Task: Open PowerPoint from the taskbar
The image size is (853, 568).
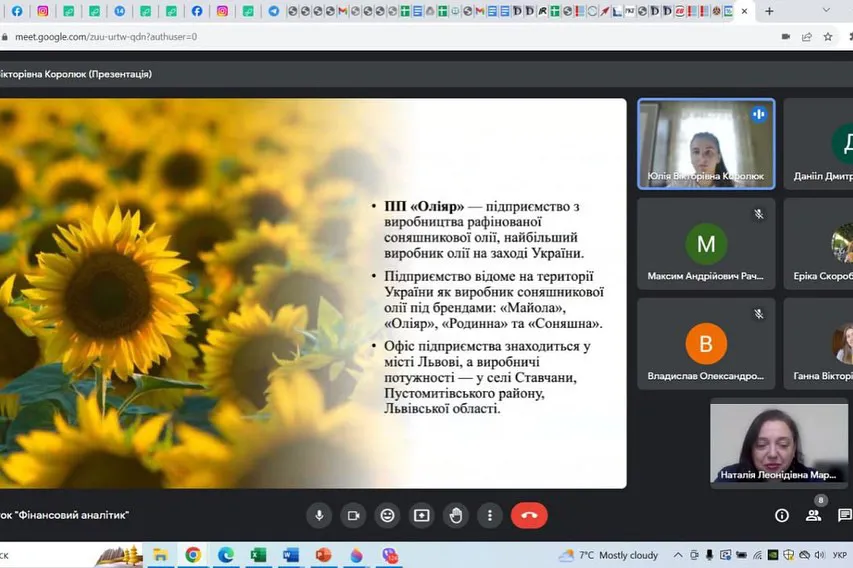Action: [323, 555]
